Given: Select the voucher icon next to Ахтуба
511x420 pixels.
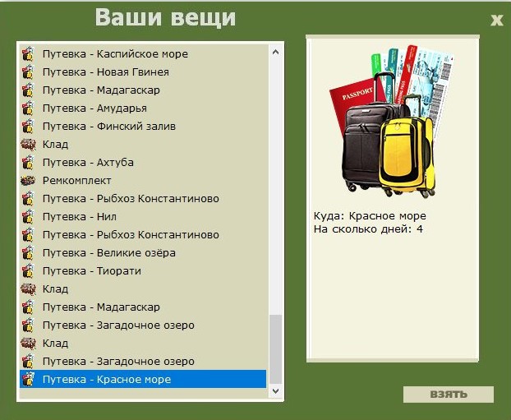Looking at the screenshot, I should 28,163.
